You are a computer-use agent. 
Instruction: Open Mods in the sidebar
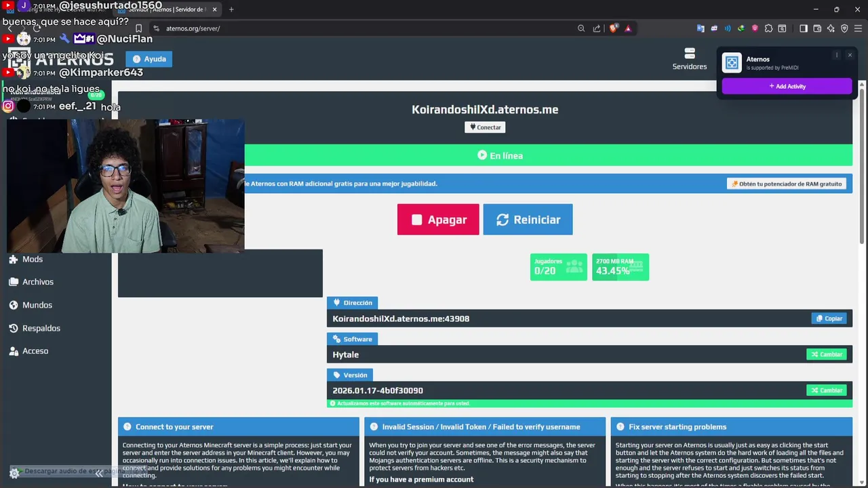pos(33,259)
